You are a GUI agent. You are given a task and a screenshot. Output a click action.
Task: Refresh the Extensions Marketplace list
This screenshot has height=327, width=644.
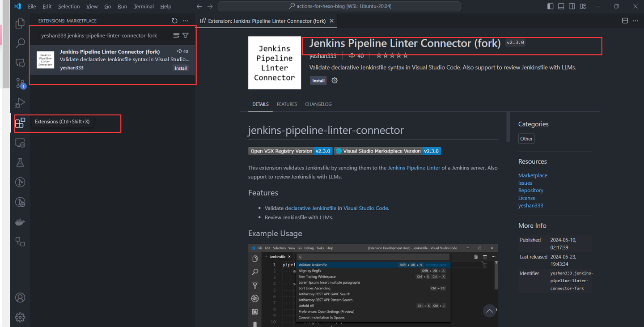pos(174,21)
